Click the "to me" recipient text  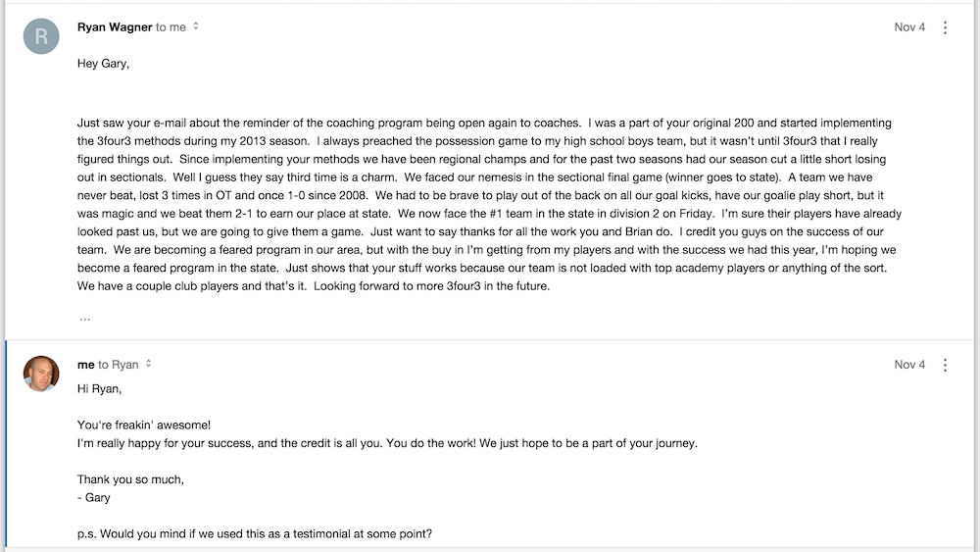click(171, 26)
